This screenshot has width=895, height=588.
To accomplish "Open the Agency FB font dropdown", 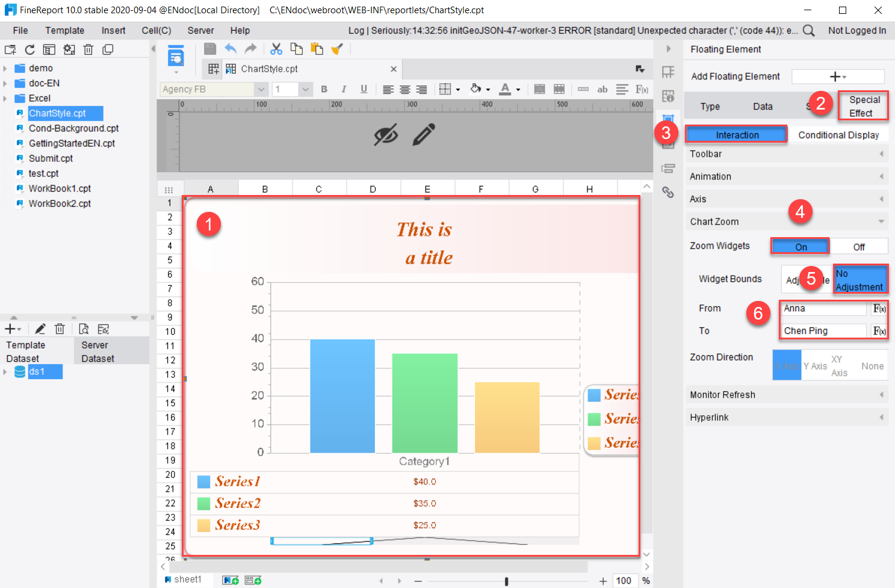I will click(261, 88).
